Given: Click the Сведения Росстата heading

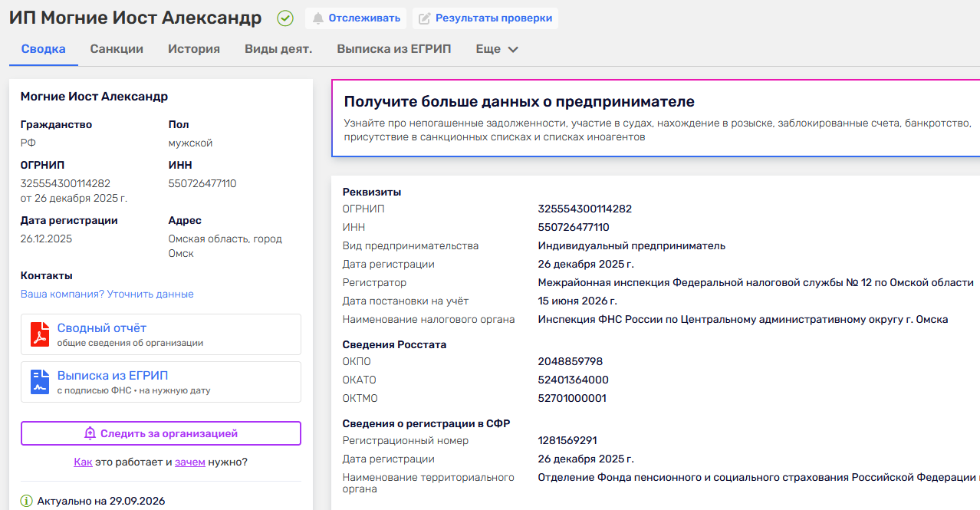Looking at the screenshot, I should [x=394, y=344].
